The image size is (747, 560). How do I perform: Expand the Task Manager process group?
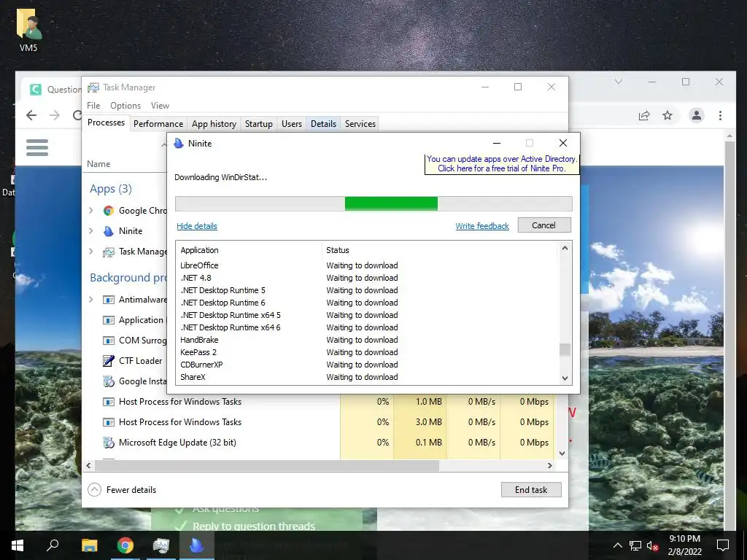(91, 252)
